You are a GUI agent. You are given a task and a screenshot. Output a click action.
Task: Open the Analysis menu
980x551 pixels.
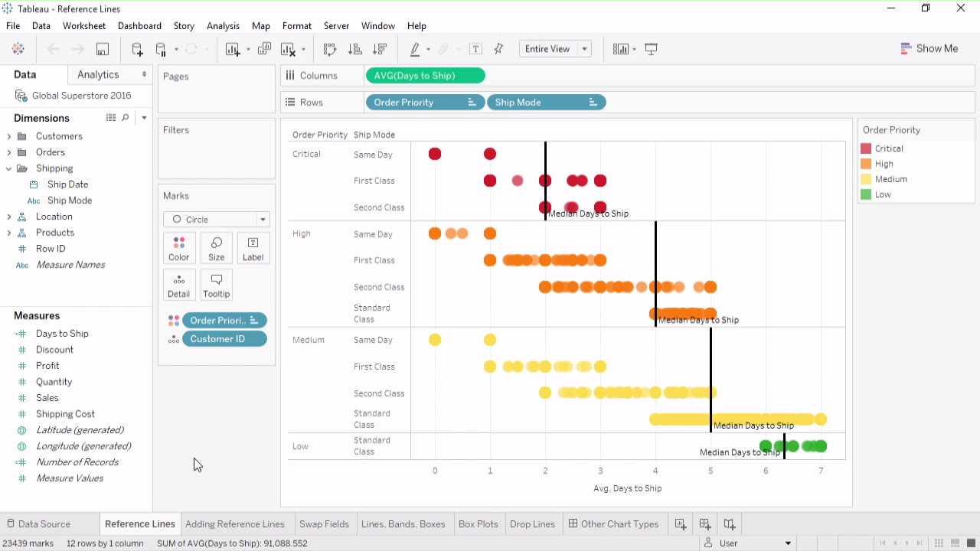point(223,26)
